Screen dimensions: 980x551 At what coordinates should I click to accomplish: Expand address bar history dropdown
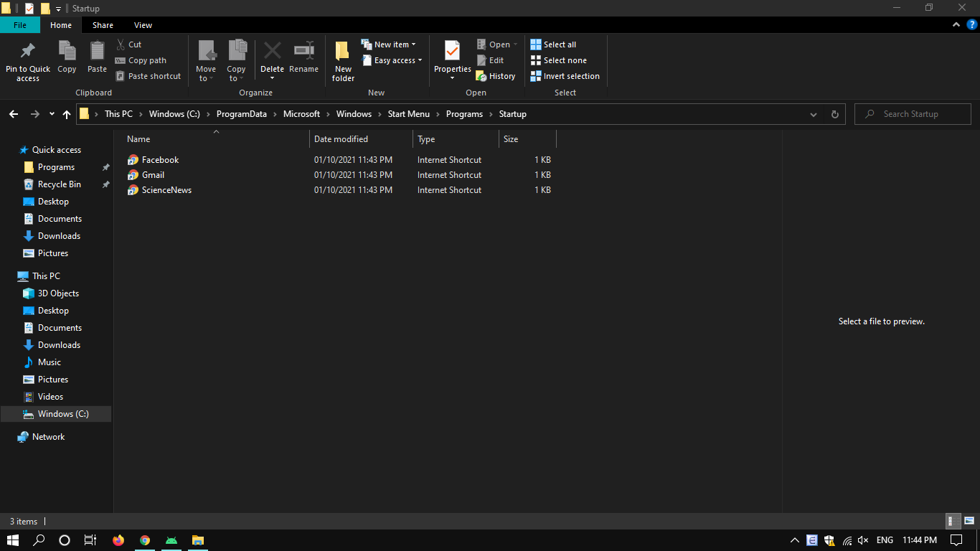(813, 114)
